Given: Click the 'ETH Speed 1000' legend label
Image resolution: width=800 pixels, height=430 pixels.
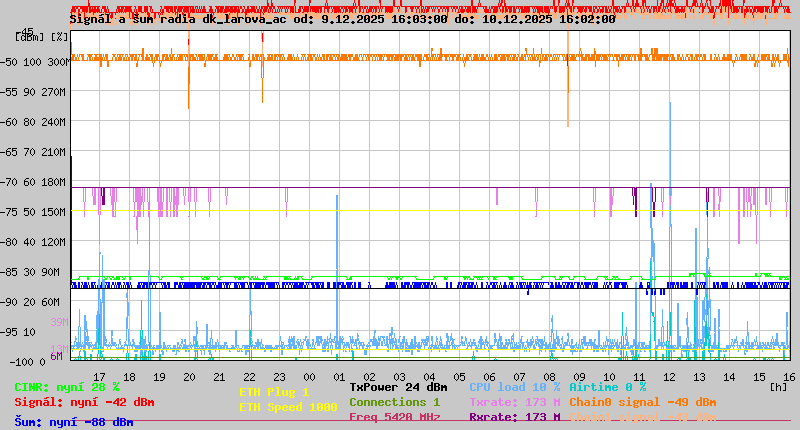Looking at the screenshot, I should click(288, 407).
